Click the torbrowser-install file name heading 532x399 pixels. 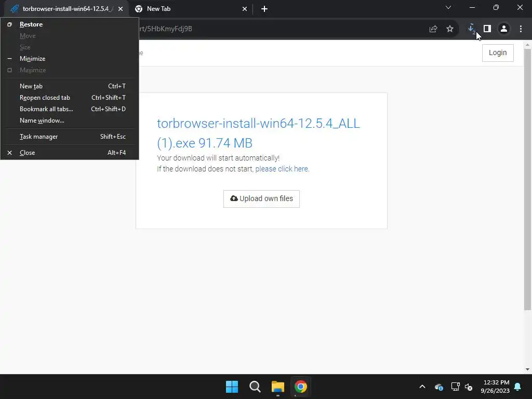point(258,134)
